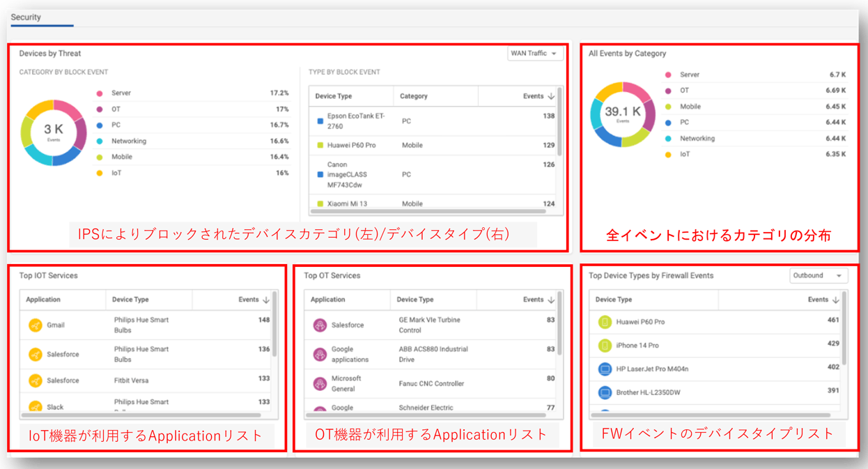
Task: Click the Server legend dot in Devices by Threat
Action: [100, 93]
